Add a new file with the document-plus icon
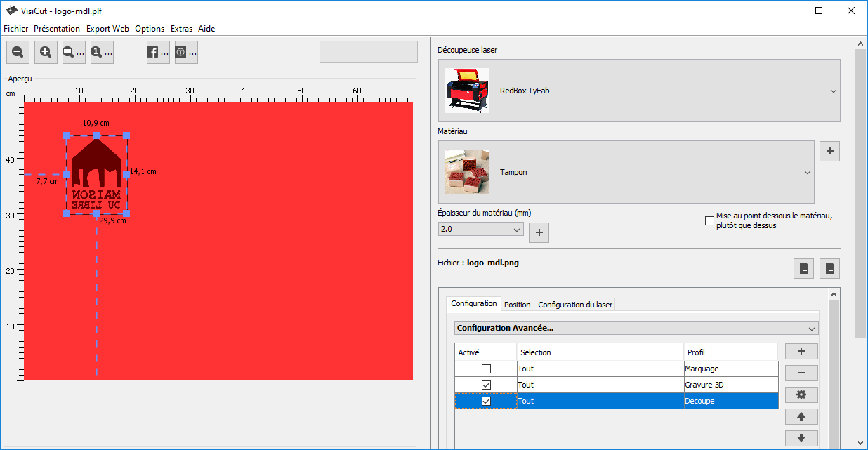 (x=803, y=268)
